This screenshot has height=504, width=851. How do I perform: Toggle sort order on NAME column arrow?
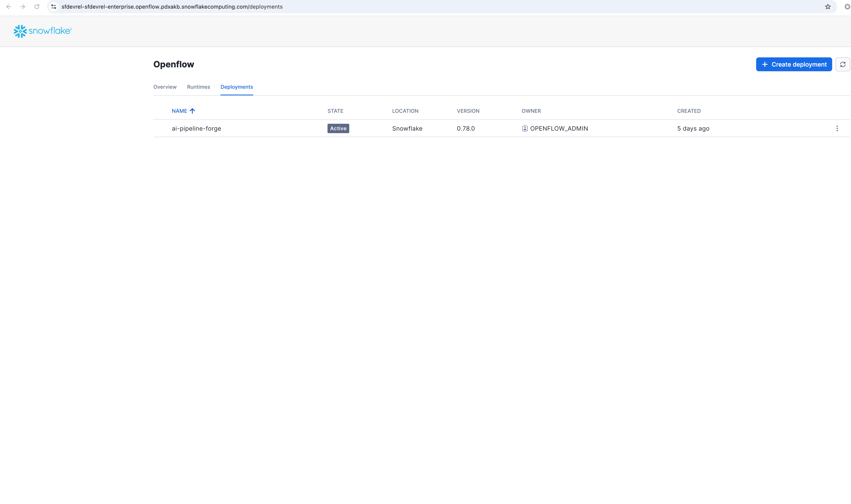pyautogui.click(x=192, y=111)
